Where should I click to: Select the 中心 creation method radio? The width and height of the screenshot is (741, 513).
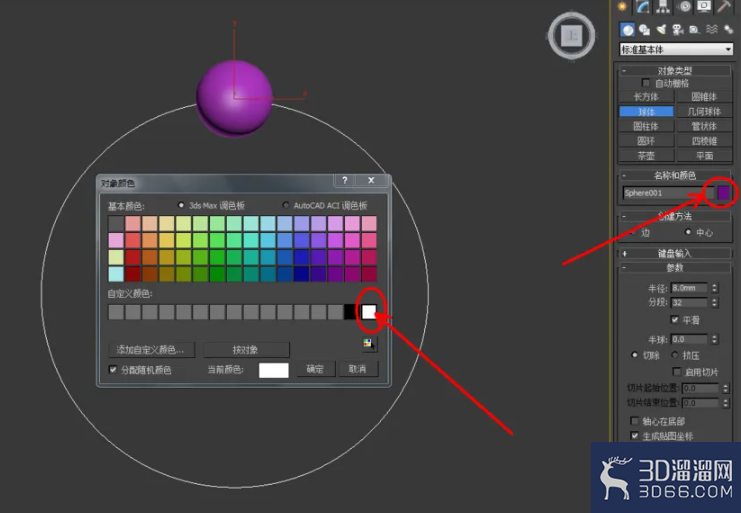(x=688, y=232)
